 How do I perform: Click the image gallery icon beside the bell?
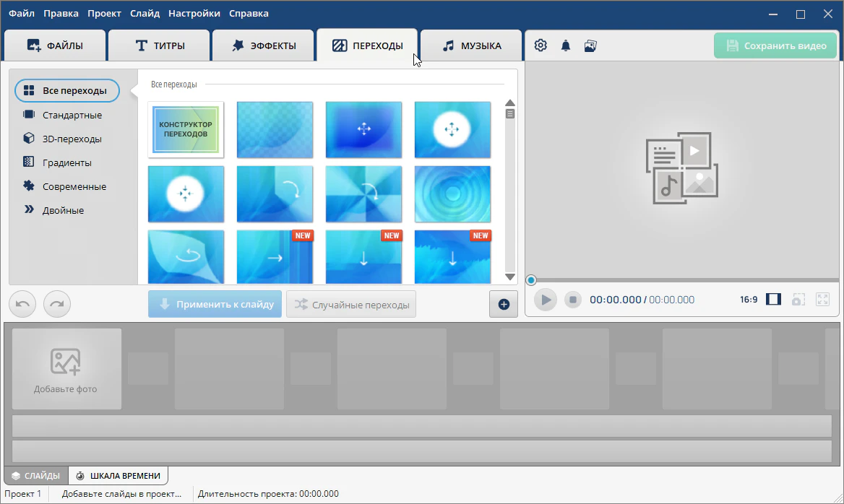(x=590, y=46)
